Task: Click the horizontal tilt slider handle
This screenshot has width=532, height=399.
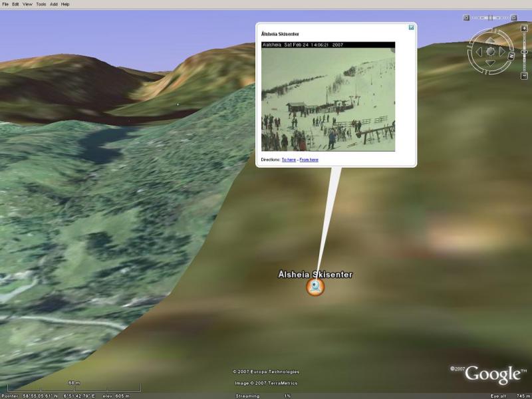Action: coord(490,17)
